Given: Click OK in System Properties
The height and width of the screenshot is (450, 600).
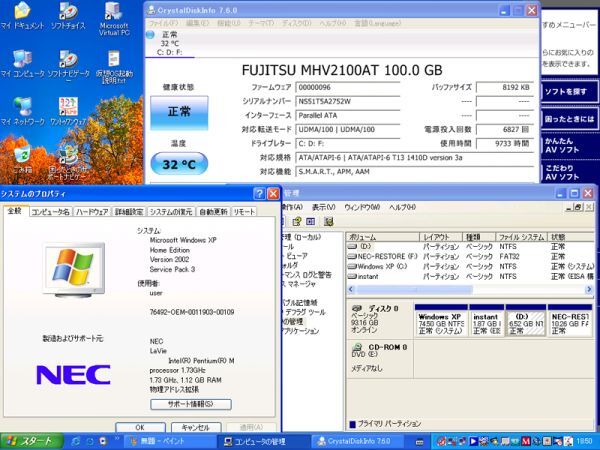Looking at the screenshot, I should click(x=140, y=427).
